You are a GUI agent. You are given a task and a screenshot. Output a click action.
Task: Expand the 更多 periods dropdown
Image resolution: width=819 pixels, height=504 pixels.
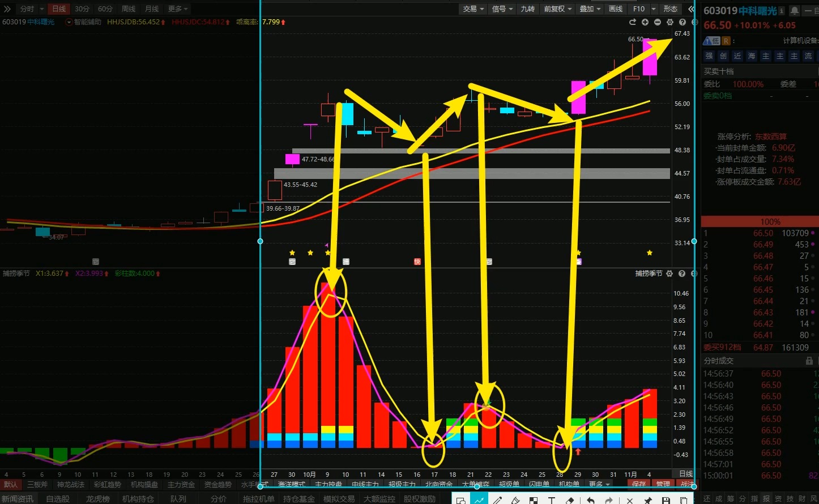[x=178, y=9]
